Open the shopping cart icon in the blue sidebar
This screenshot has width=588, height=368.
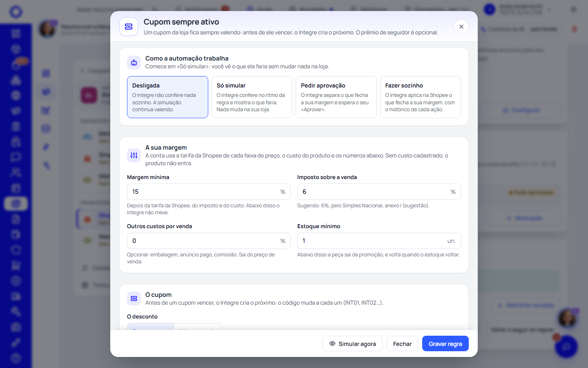(x=16, y=265)
